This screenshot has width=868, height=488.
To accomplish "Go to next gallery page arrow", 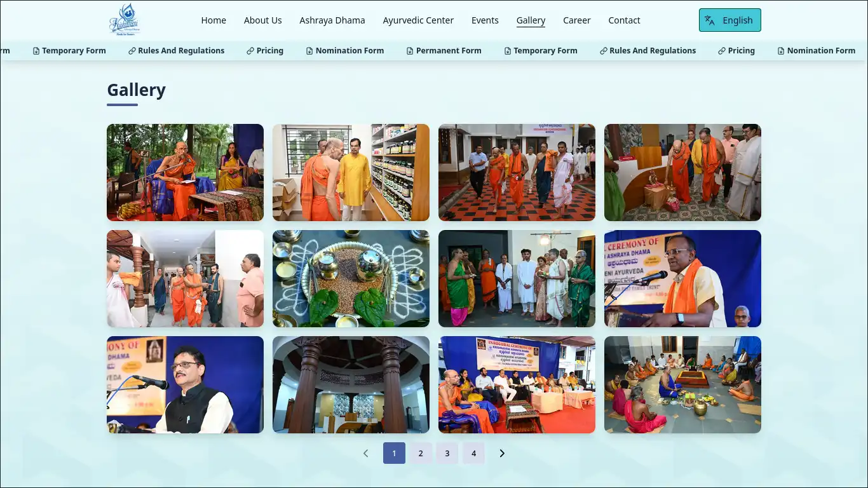I will tap(502, 453).
